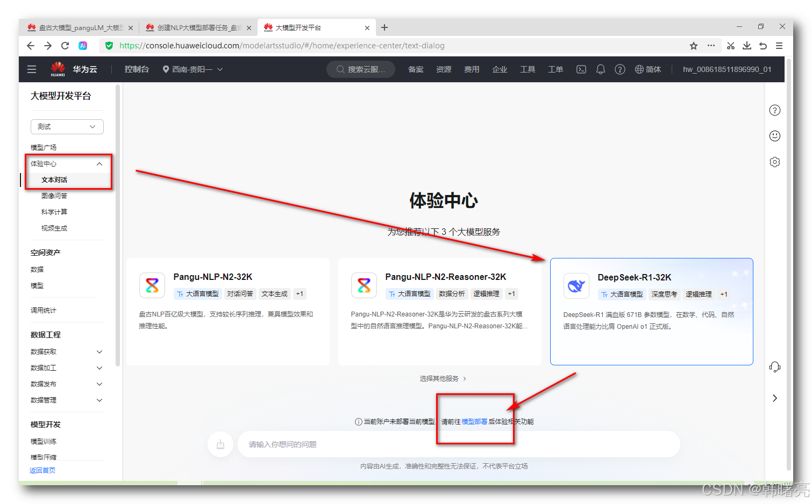Expand the right panel chevron arrow

(x=775, y=398)
